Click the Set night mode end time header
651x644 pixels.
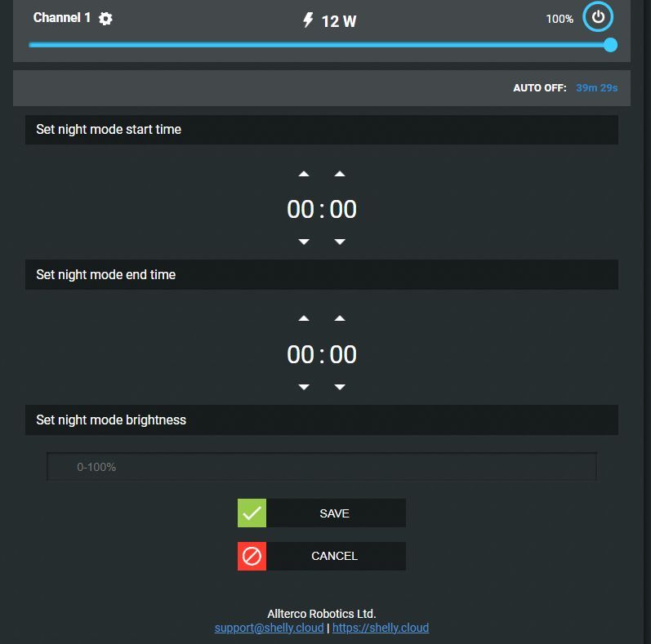322,275
